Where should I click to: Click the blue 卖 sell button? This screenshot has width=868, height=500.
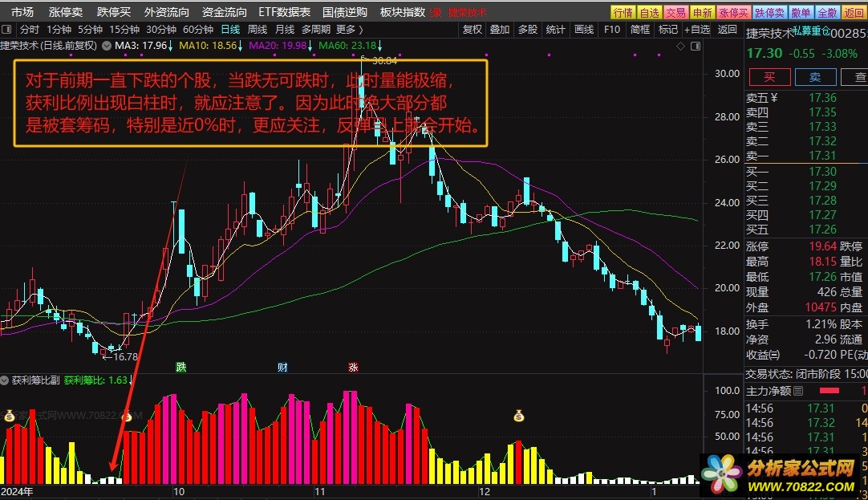click(815, 77)
